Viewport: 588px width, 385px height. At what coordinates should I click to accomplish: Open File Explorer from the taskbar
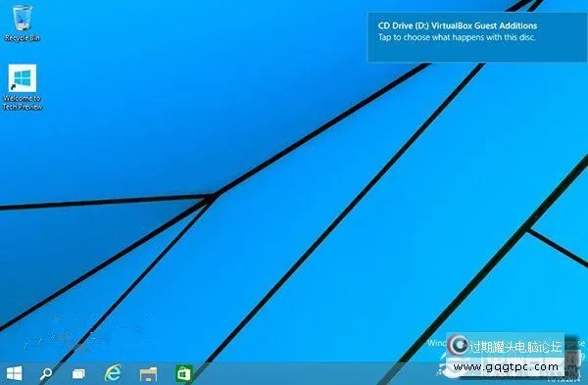click(x=148, y=374)
